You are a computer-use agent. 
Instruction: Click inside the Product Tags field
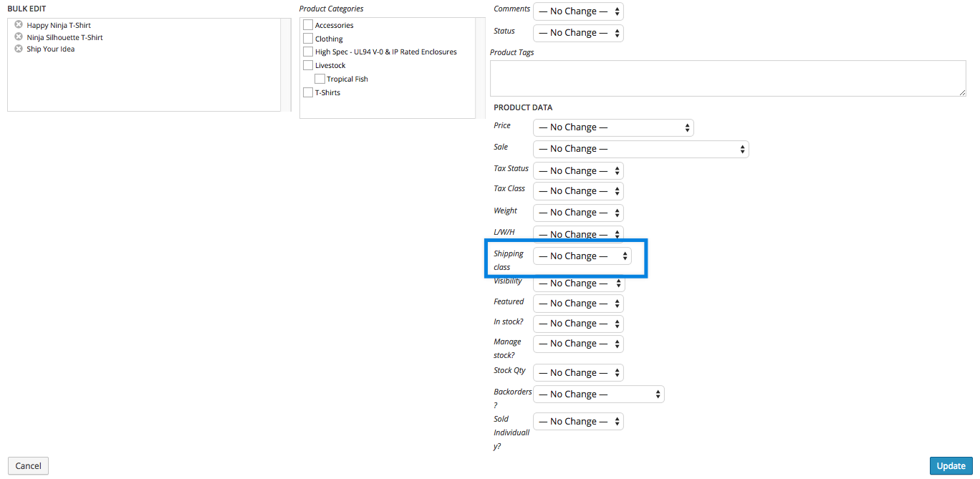pos(727,77)
